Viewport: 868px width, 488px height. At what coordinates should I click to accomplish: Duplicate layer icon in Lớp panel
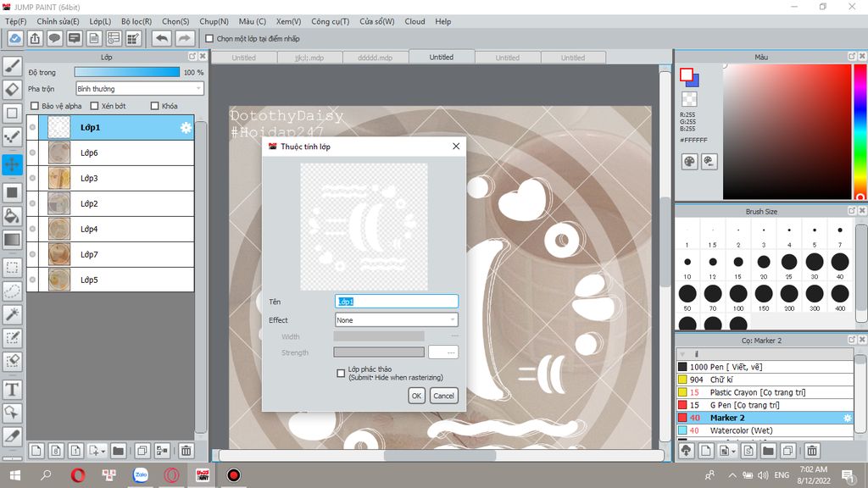[142, 451]
